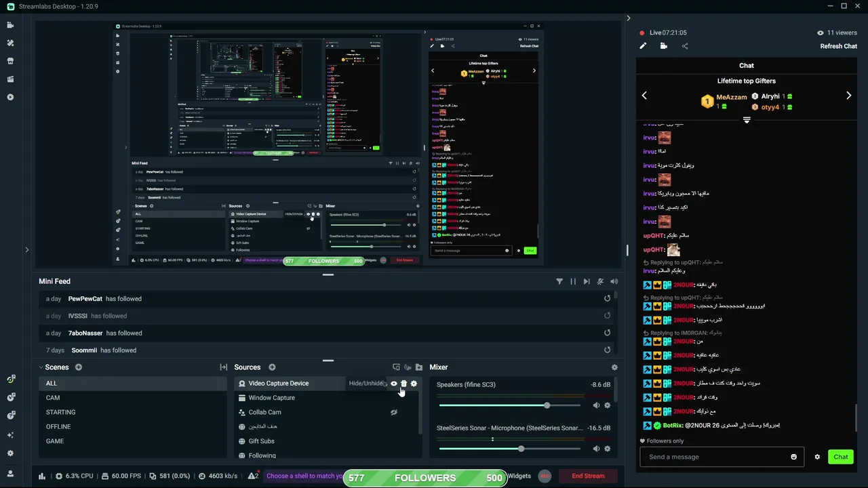The width and height of the screenshot is (868, 488).
Task: Select the ALL scene
Action: [132, 384]
